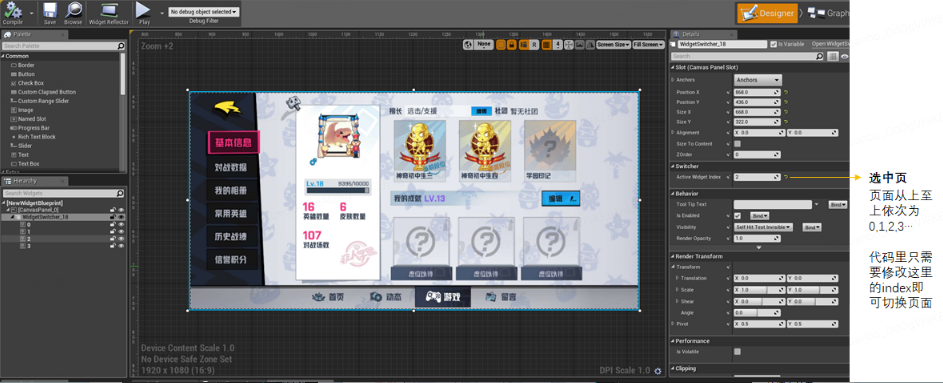Click DPI Scale settings gear icon
Image resolution: width=943 pixels, height=383 pixels.
pyautogui.click(x=657, y=370)
